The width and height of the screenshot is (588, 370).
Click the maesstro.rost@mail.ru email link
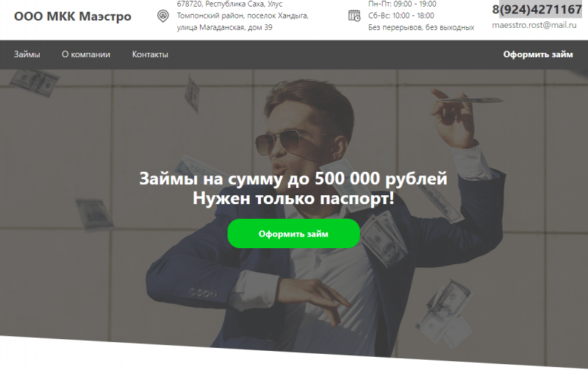point(534,25)
